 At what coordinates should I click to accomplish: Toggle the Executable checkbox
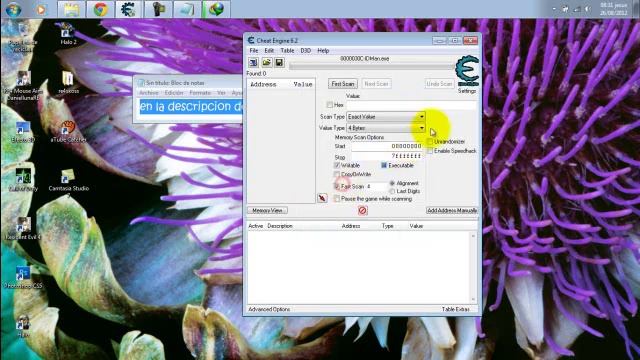click(384, 165)
